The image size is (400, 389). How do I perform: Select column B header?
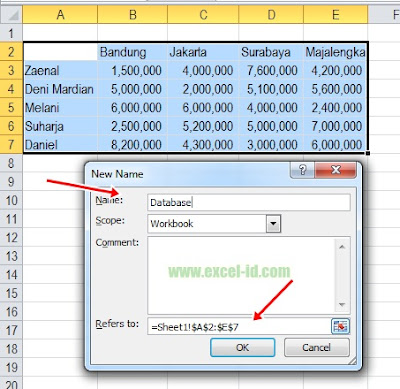click(x=133, y=15)
